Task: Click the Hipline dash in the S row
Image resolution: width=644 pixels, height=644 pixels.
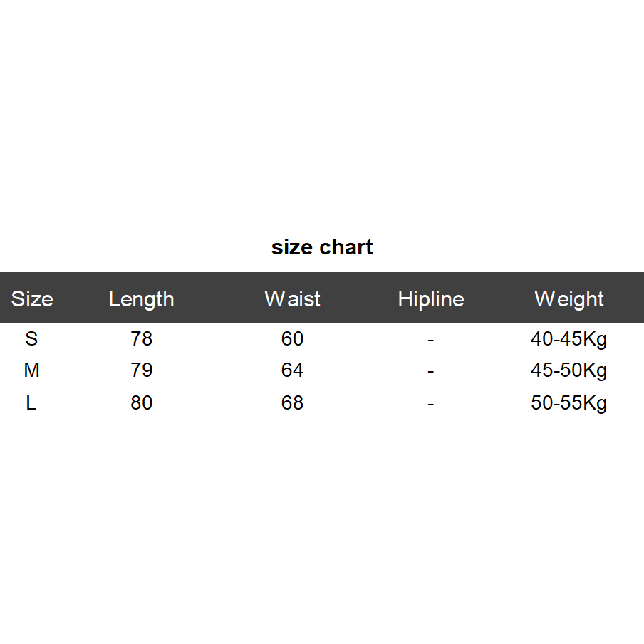Action: [x=430, y=340]
